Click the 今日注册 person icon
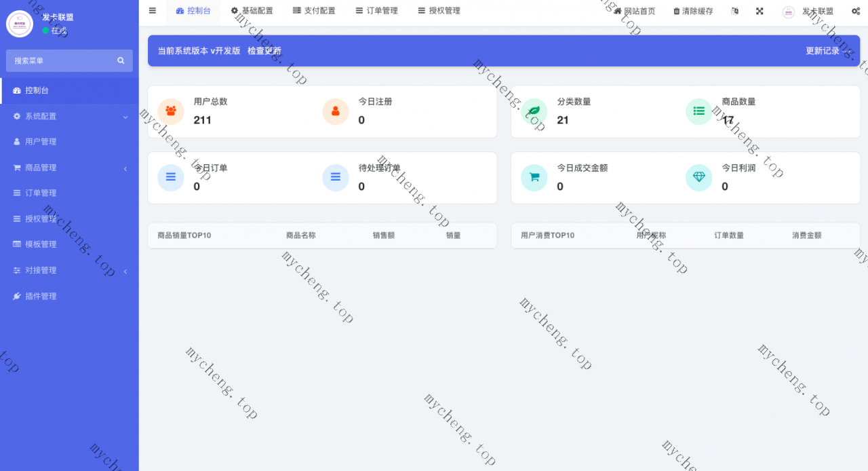The image size is (868, 471). pyautogui.click(x=336, y=111)
